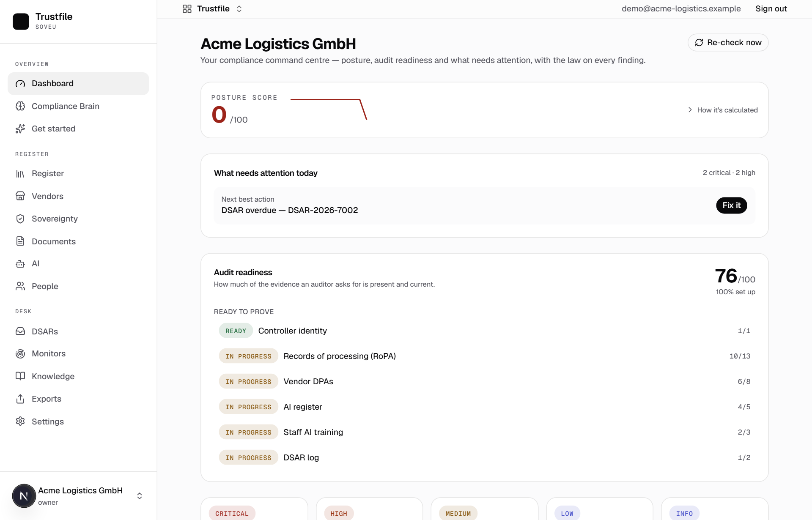Click Sign out
Screen dimensions: 812x520
tap(771, 9)
